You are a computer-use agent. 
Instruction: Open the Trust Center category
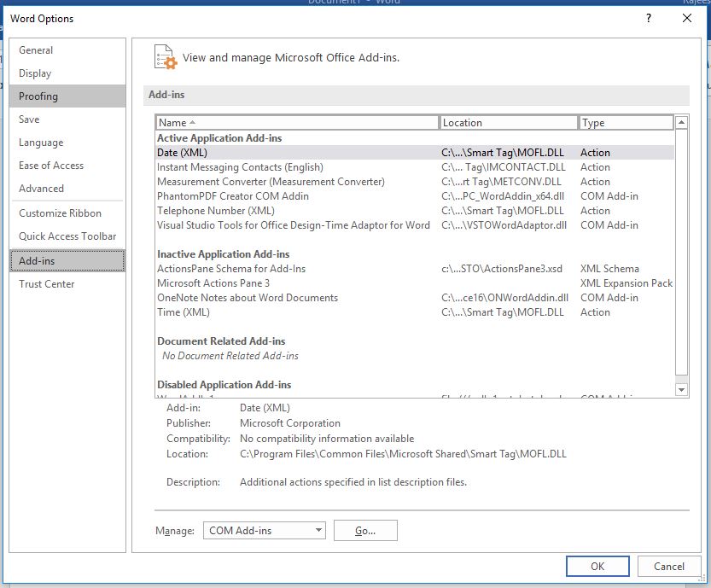click(x=47, y=284)
